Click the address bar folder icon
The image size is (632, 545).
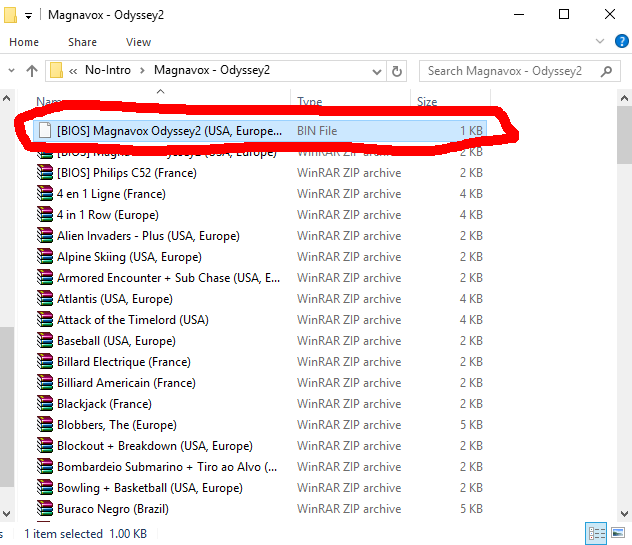point(56,71)
